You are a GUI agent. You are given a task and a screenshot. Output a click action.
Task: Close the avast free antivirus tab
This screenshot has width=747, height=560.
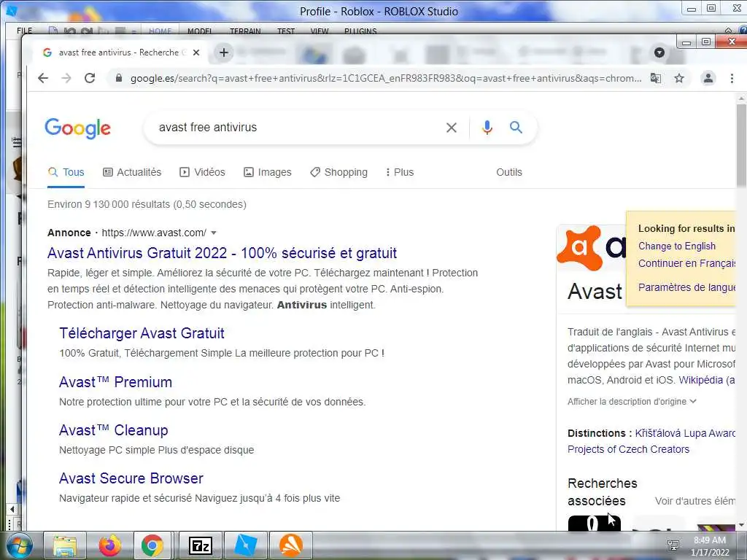[196, 52]
